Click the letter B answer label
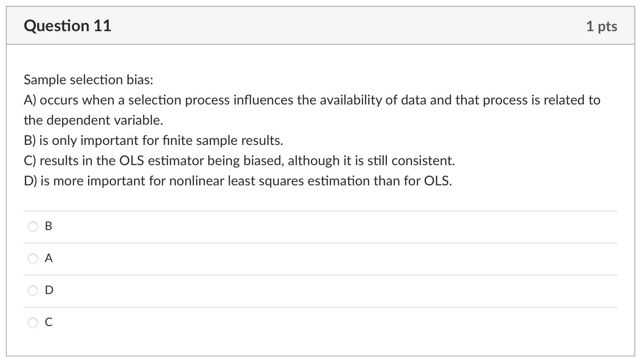Image resolution: width=642 pixels, height=364 pixels. click(x=49, y=227)
